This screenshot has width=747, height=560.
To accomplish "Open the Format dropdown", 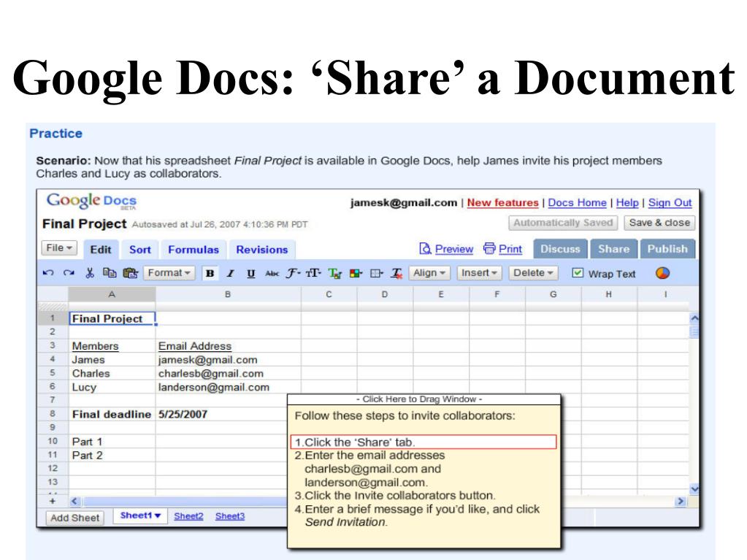I will click(169, 273).
